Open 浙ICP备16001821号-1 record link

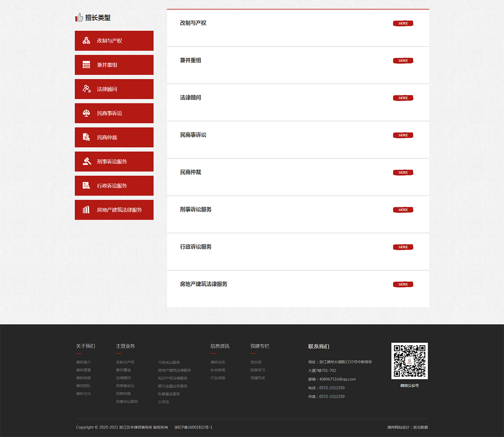pyautogui.click(x=193, y=427)
